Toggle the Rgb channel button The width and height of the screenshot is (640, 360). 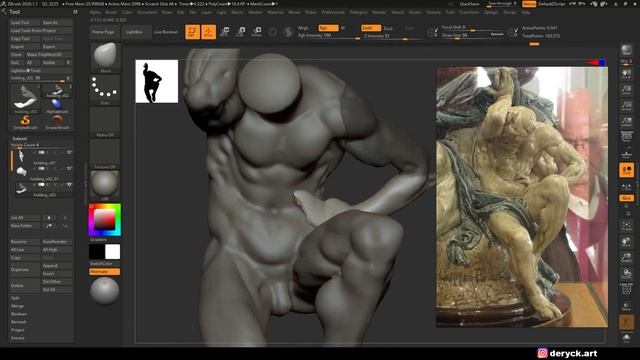[328, 28]
